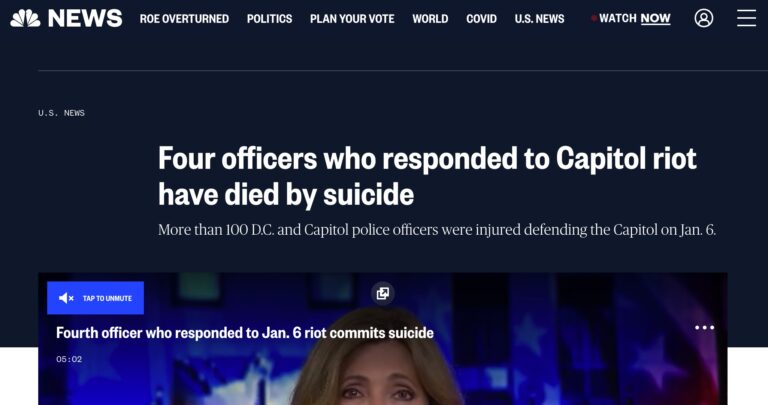Click the Watch Now link
This screenshot has width=768, height=405.
pyautogui.click(x=634, y=18)
